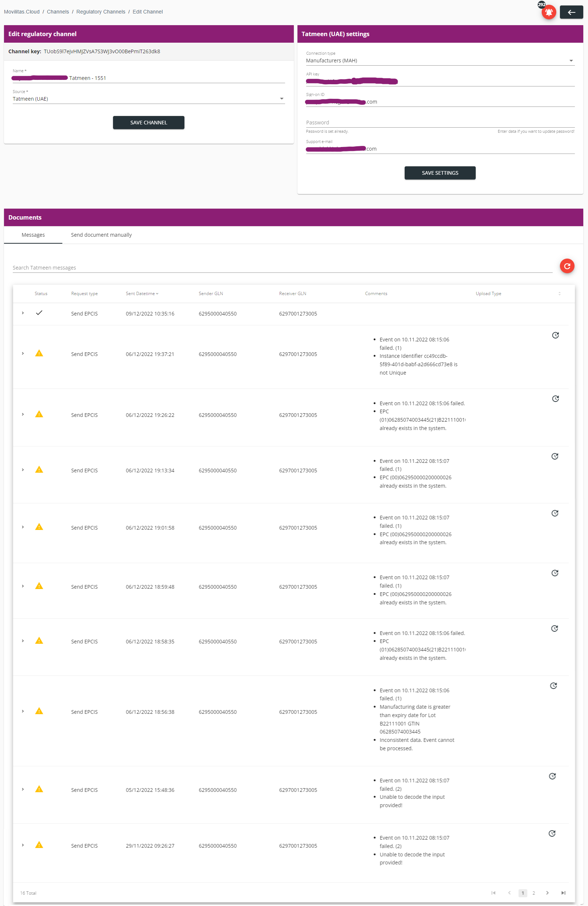Expand row sent 06/12/2022 19:13:34

coord(23,470)
